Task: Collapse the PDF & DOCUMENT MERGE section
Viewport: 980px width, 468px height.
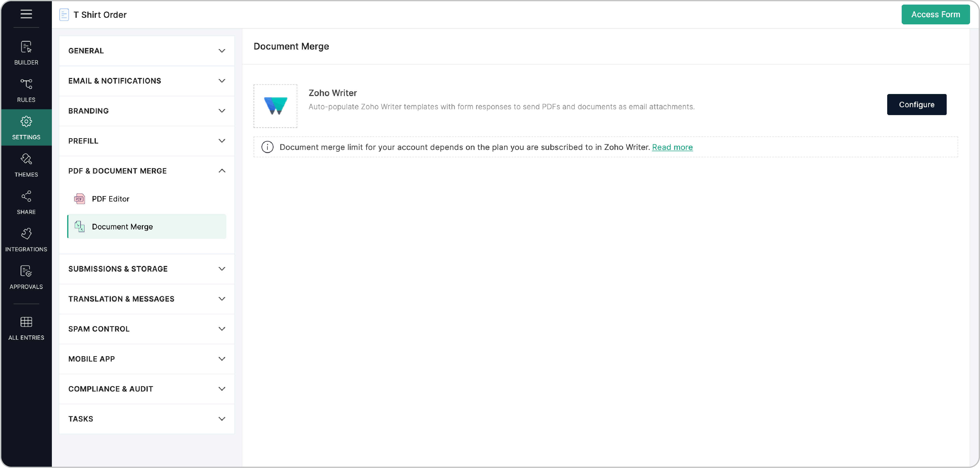Action: (x=146, y=171)
